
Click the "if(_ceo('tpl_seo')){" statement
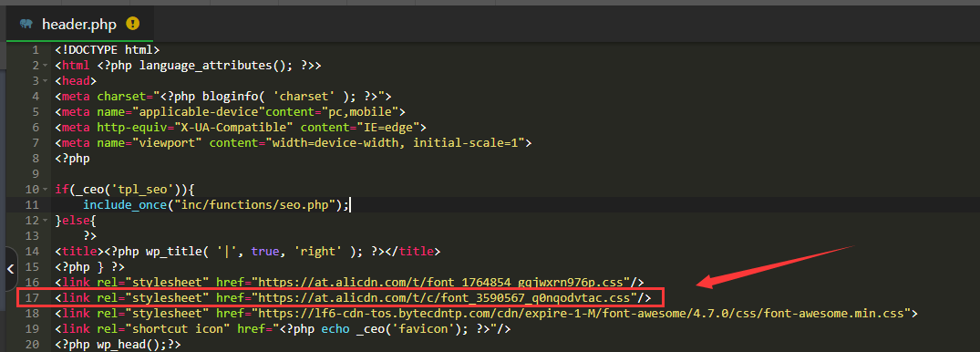point(125,190)
